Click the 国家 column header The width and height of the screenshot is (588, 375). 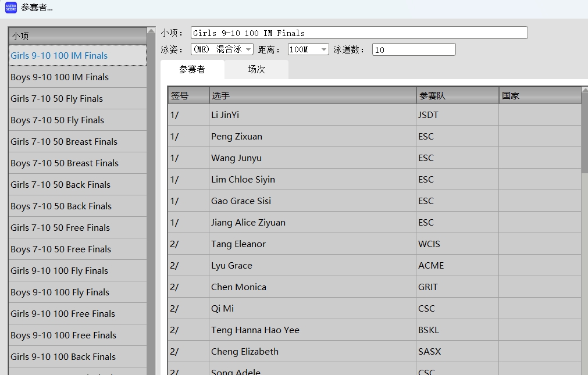click(x=539, y=96)
